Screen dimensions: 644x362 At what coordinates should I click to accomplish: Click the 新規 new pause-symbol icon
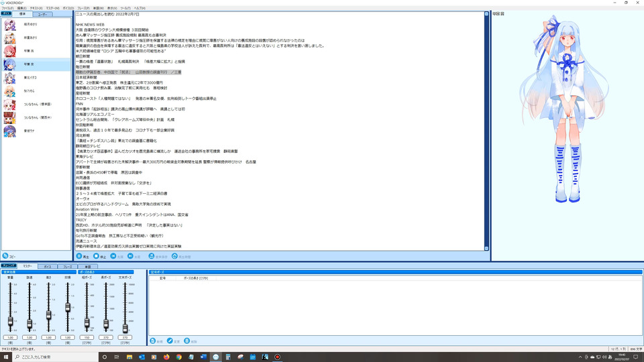[153, 341]
